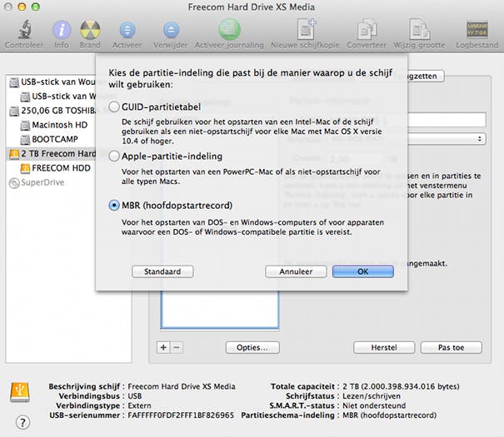Select FREECOM HDD volume
Viewport: 504px width, 437px height.
(x=55, y=168)
